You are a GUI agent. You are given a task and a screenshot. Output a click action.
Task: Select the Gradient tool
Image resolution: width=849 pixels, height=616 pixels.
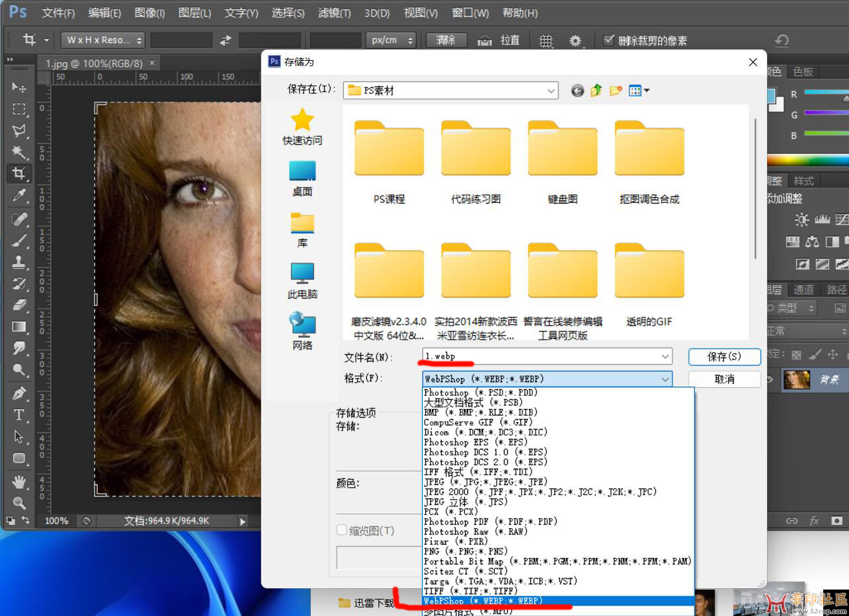click(x=19, y=327)
